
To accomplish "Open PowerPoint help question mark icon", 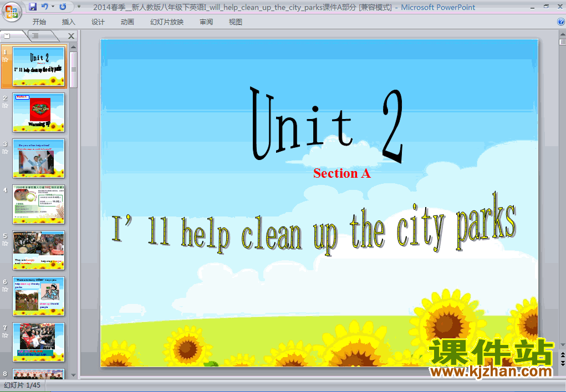I will 562,22.
